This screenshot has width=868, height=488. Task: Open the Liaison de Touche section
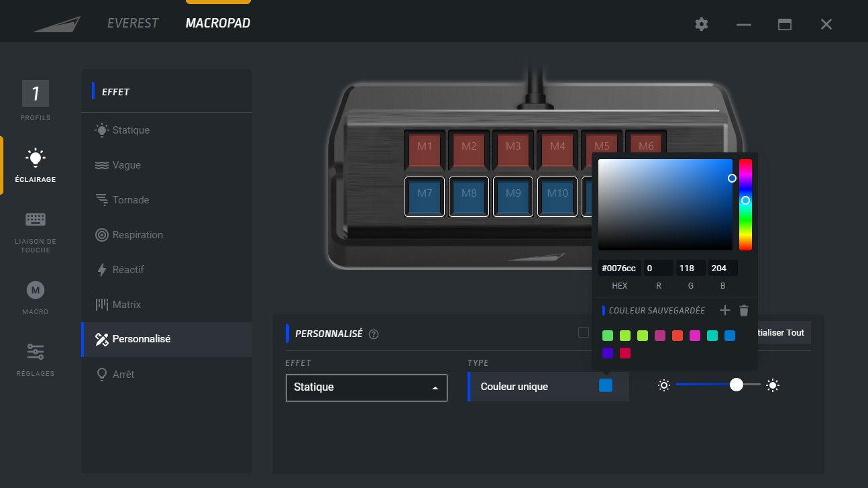tap(34, 228)
